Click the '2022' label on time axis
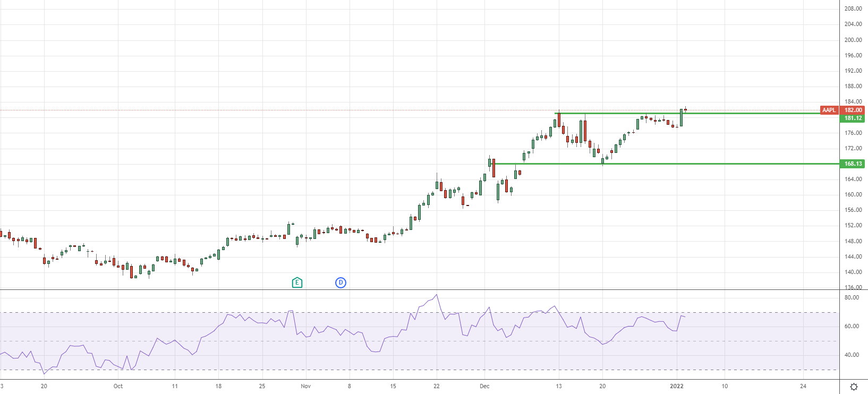This screenshot has height=394, width=868. (x=677, y=386)
